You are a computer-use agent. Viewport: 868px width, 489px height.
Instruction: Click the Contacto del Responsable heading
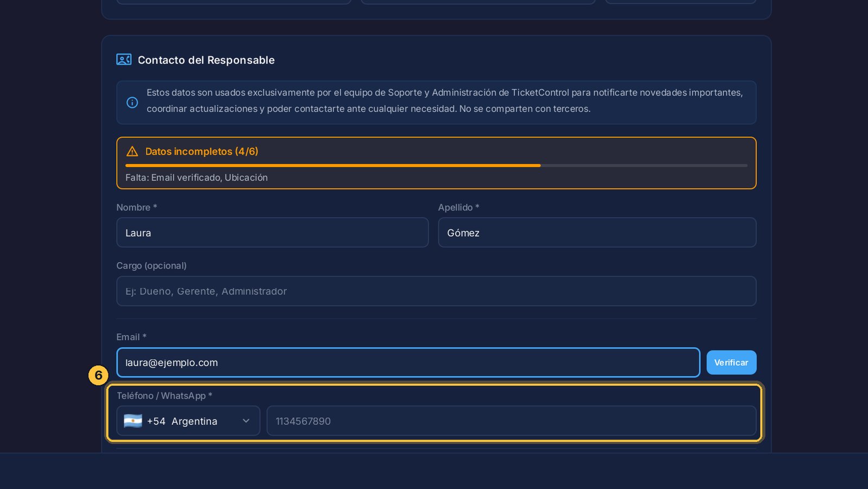click(206, 60)
